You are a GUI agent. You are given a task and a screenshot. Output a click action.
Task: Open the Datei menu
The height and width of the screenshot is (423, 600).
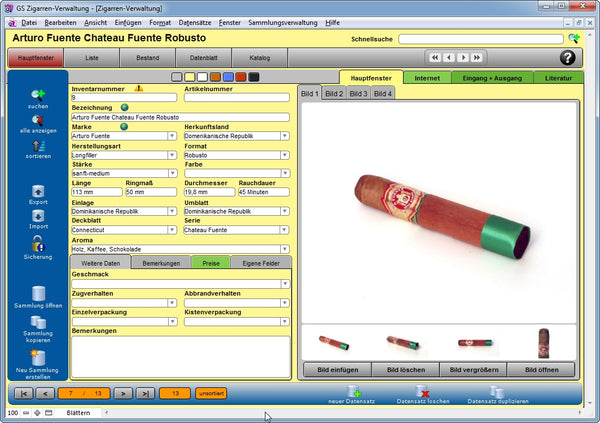point(29,23)
